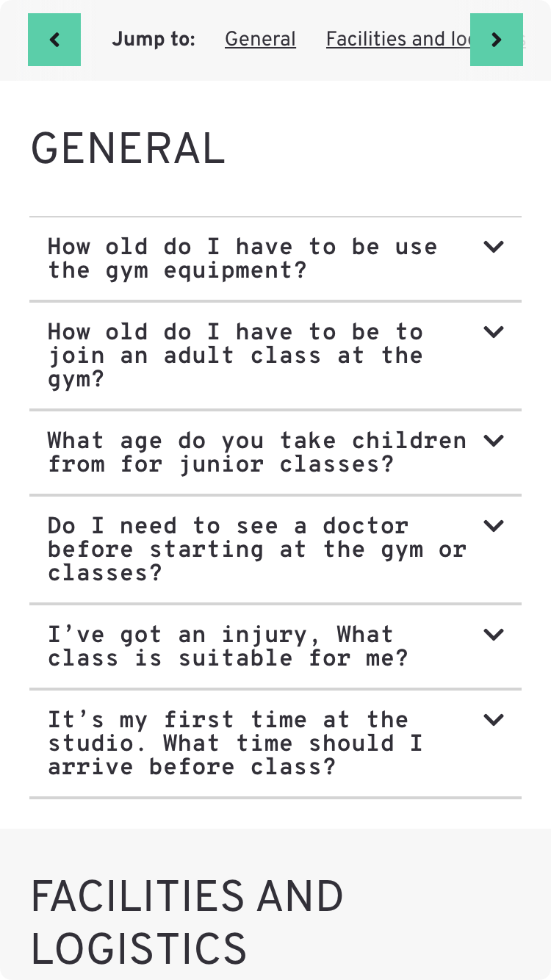Toggle chevron next to see a doctor question
551x980 pixels.
[494, 526]
